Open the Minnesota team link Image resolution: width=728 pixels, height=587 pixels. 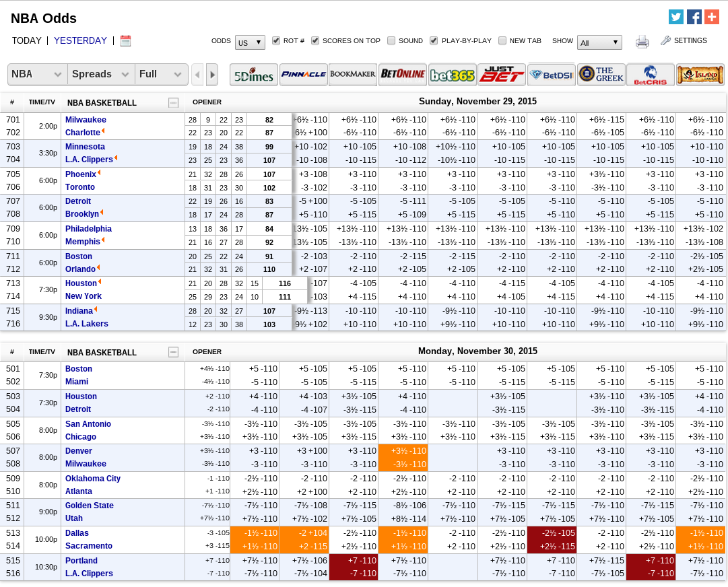pos(85,147)
